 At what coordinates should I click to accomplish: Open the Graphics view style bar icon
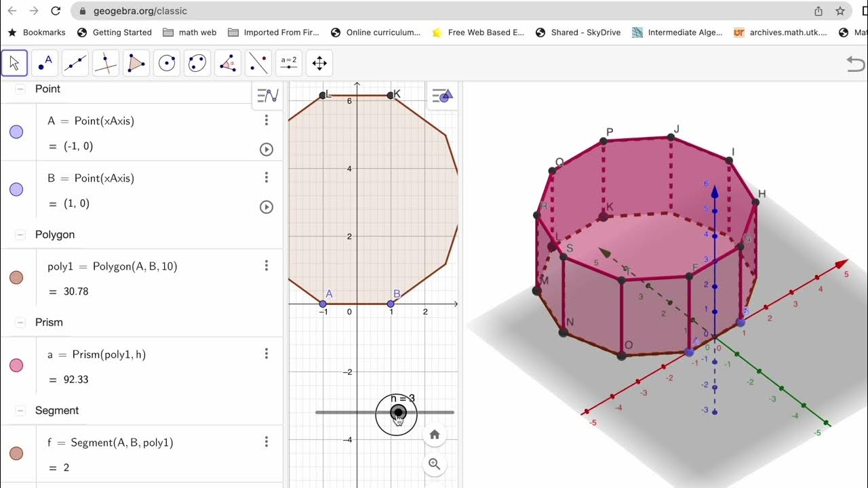coord(442,96)
